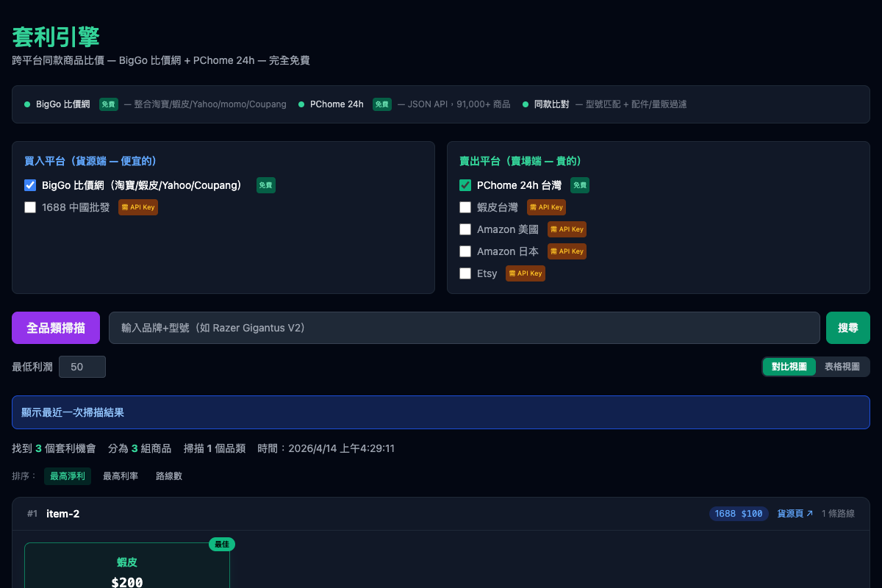Click the 需 API Key badge beside Amazon 日本

pos(567,251)
